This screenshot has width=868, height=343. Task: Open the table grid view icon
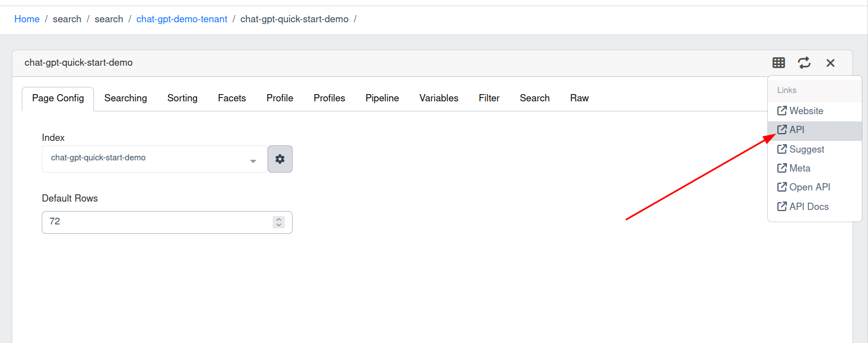tap(779, 63)
